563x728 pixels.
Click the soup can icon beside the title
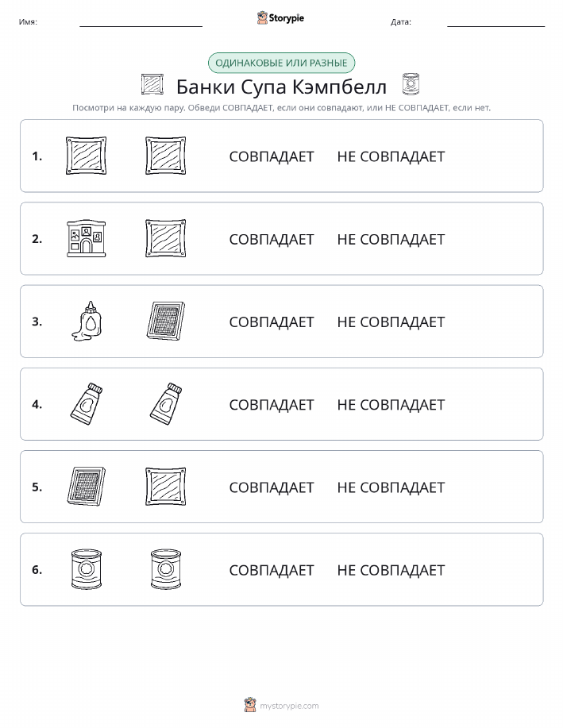click(x=411, y=84)
